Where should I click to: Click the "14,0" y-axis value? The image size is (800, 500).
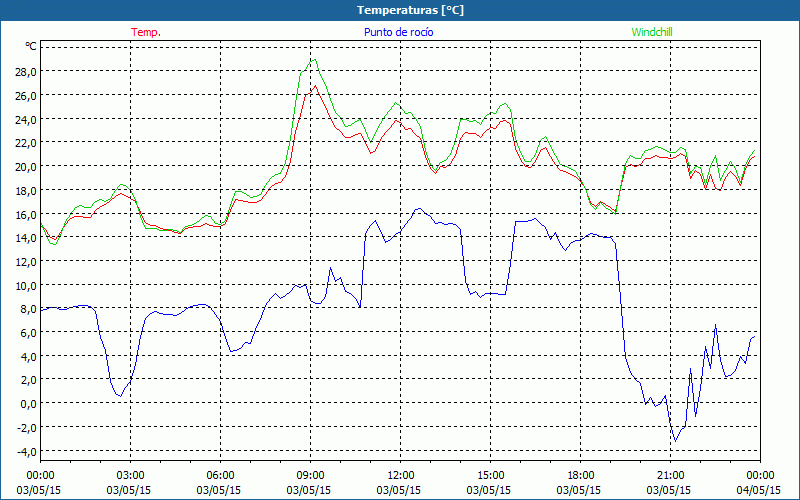coord(27,238)
